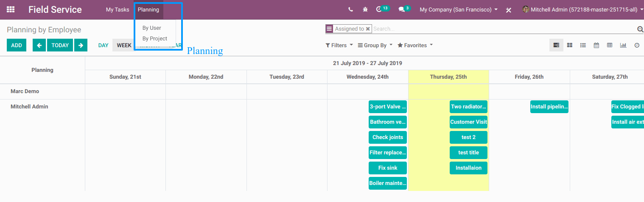Click the Mitchell Admin row label

(x=29, y=107)
